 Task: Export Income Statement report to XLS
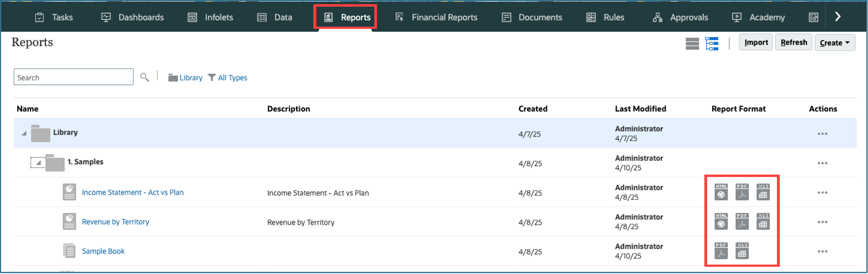[x=763, y=192]
